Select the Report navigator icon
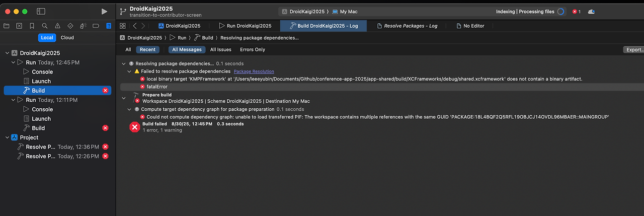Image resolution: width=644 pixels, height=216 pixels. click(x=108, y=25)
